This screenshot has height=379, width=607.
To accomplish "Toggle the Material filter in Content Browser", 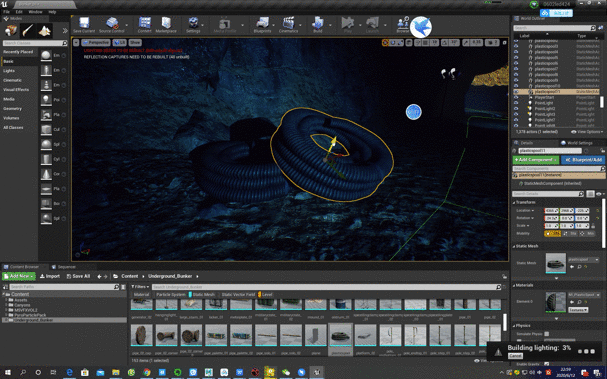I will pos(141,295).
